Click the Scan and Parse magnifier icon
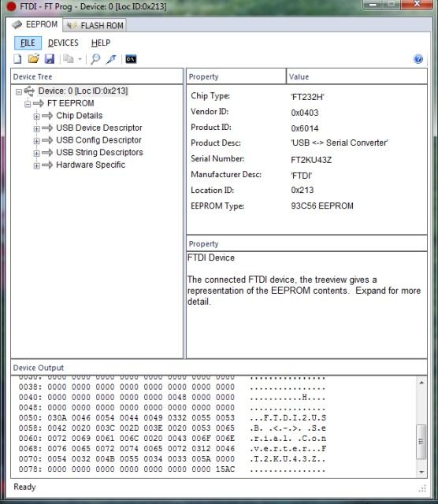The width and height of the screenshot is (438, 504). pos(95,59)
